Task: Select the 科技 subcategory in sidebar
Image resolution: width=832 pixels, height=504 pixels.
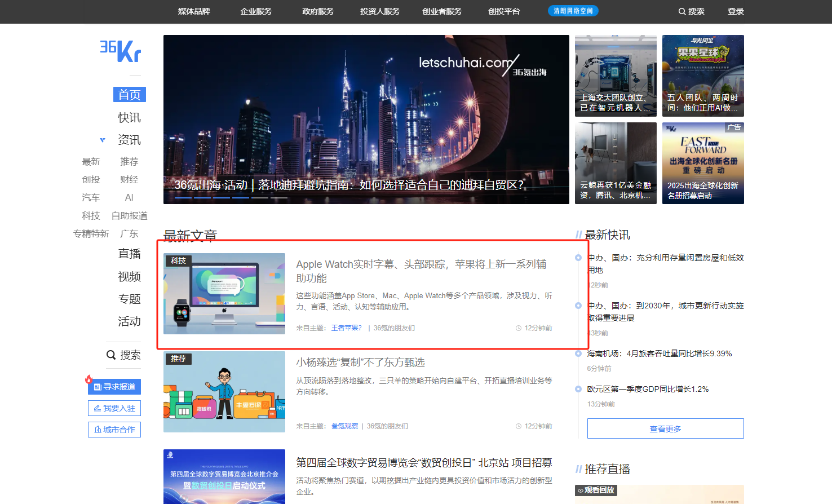Action: point(91,216)
